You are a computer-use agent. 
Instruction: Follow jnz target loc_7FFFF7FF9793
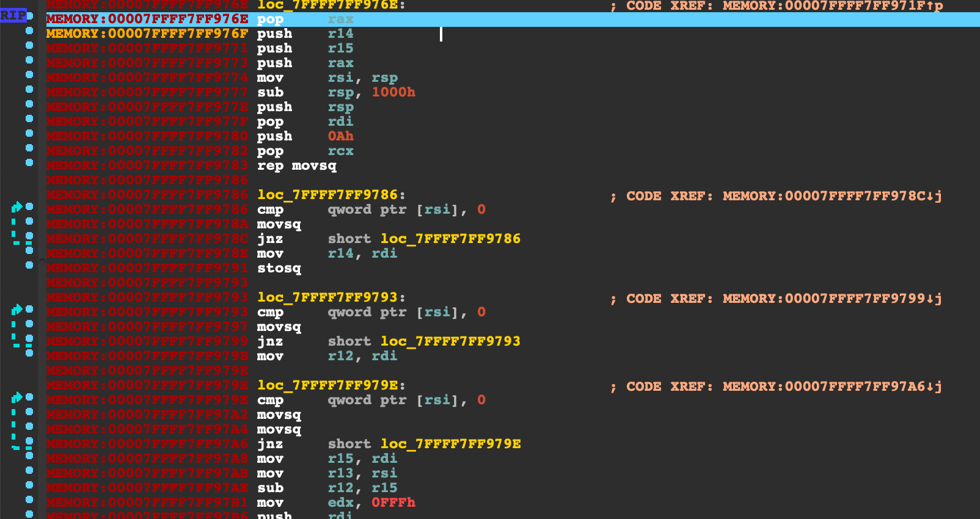(450, 341)
